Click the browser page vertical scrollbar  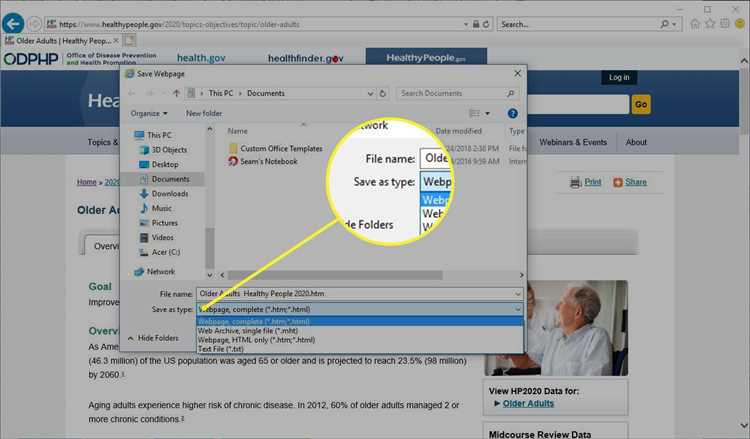[x=744, y=100]
